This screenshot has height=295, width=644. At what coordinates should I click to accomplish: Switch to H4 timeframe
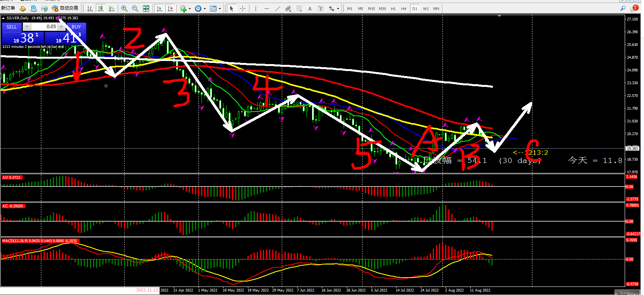tap(403, 8)
